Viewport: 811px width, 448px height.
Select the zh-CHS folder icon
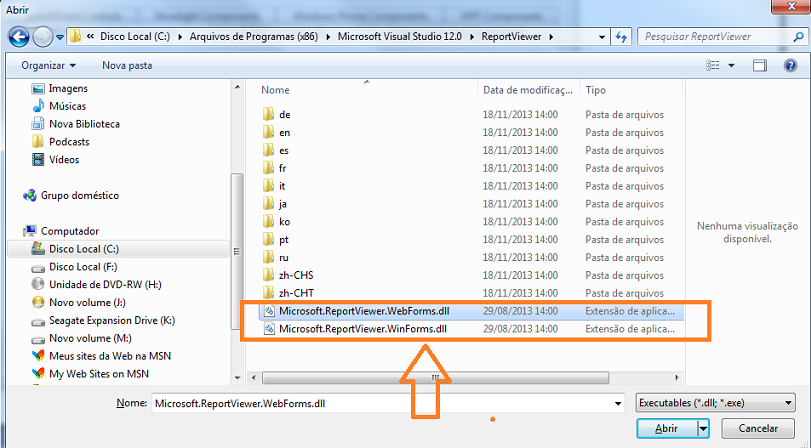coord(268,275)
